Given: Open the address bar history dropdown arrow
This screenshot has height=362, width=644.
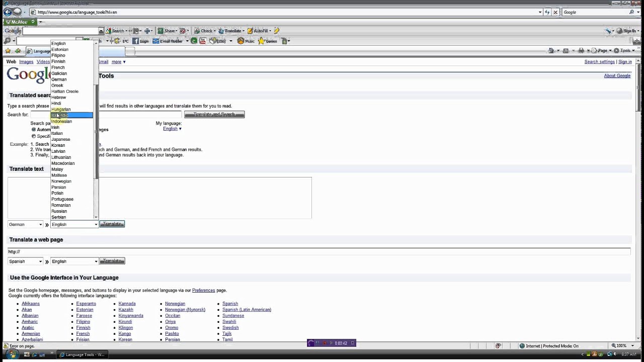Looking at the screenshot, I should click(x=540, y=12).
